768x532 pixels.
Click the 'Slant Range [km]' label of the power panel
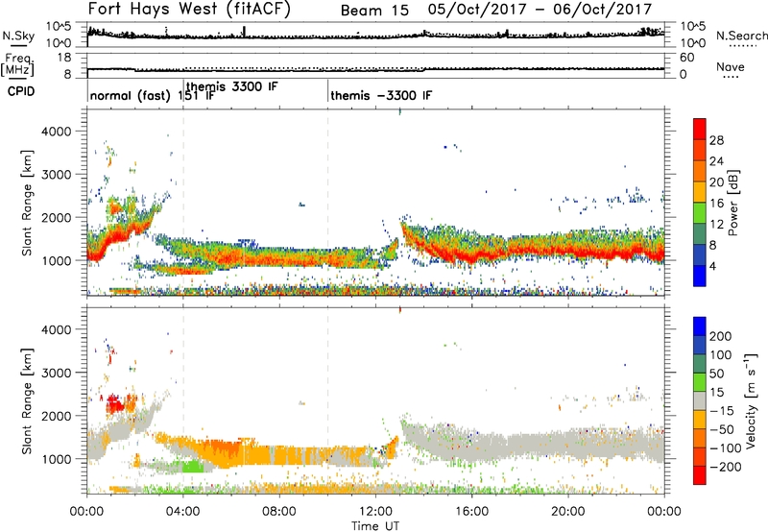27,203
